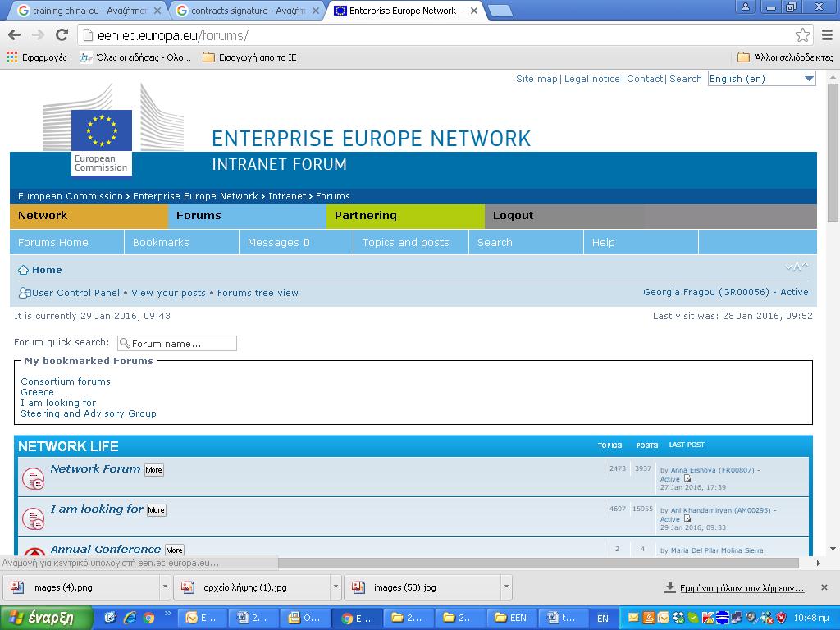Click Εμφάνιση όλων των λήψεων link
Viewport: 840px width, 630px height.
coord(742,588)
